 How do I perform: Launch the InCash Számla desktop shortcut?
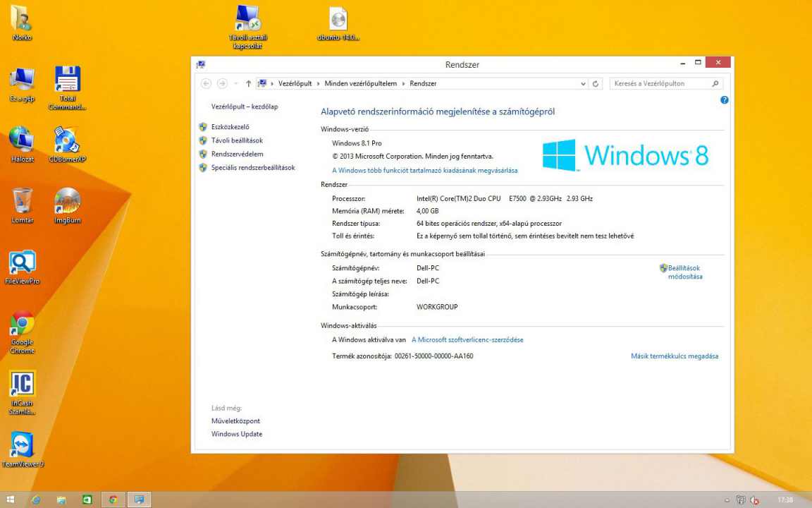coord(23,393)
